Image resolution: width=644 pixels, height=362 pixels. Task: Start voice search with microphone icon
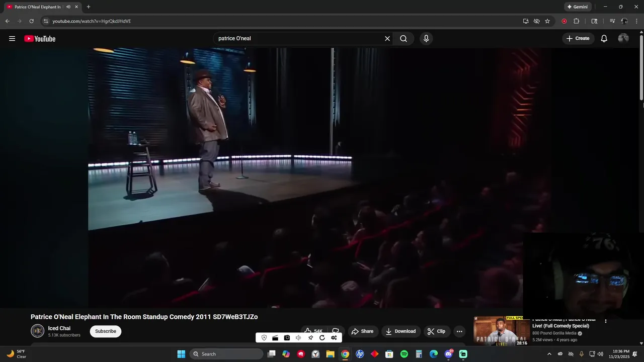[x=426, y=39]
